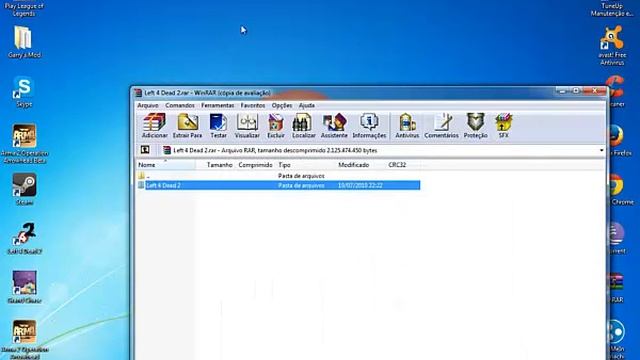
Task: Select the Skype desktop shortcut
Action: pyautogui.click(x=24, y=92)
